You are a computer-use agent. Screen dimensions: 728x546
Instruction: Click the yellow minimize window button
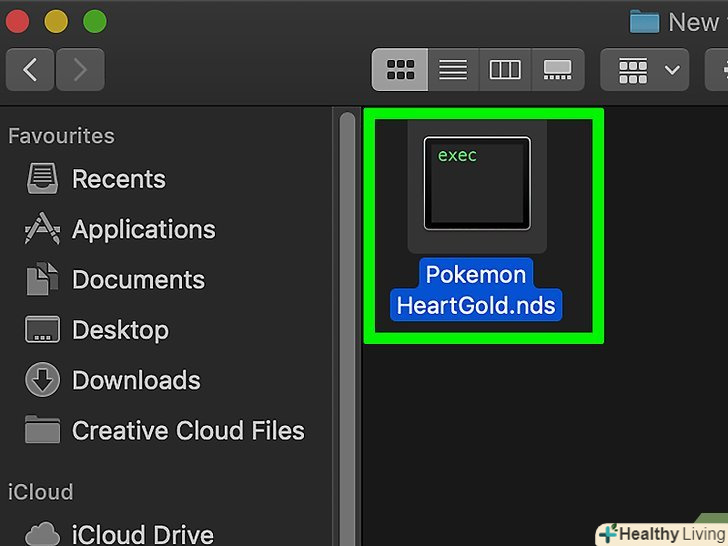point(56,21)
